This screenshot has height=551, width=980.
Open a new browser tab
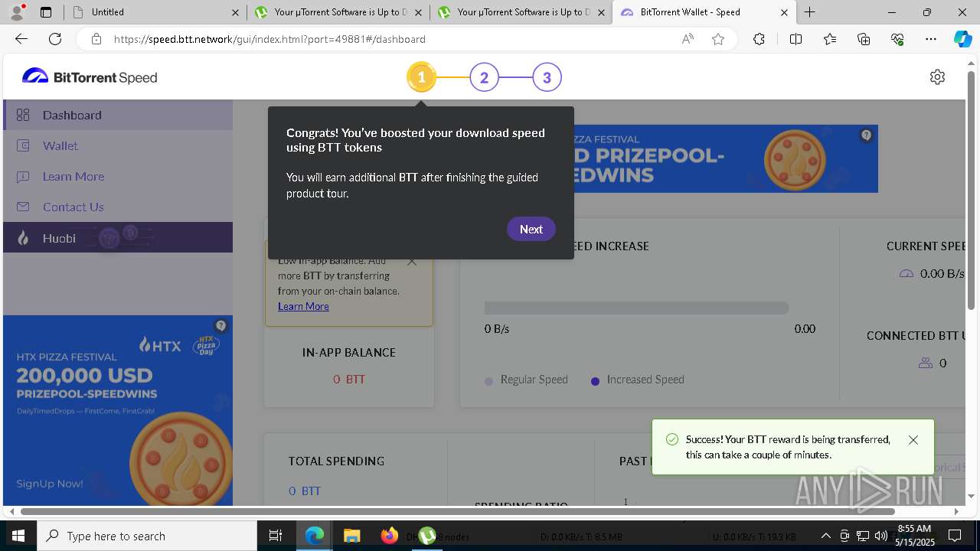pyautogui.click(x=809, y=12)
